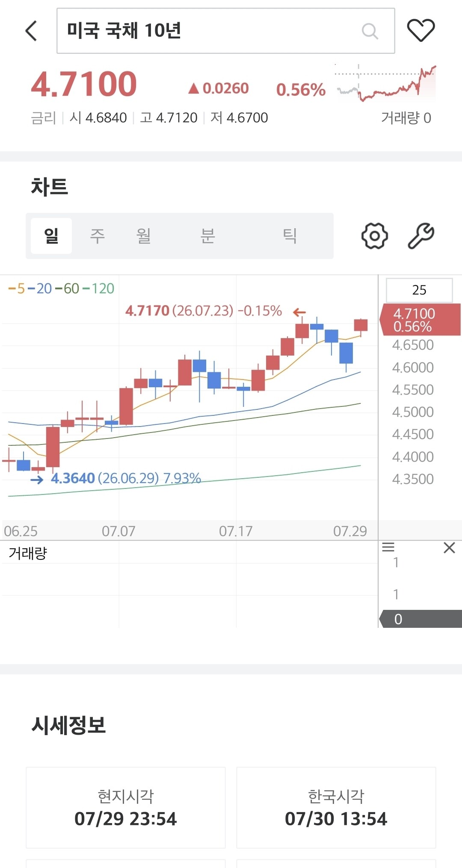Open the 거래량 panel hamburger menu
This screenshot has height=868, width=462.
pyautogui.click(x=388, y=547)
